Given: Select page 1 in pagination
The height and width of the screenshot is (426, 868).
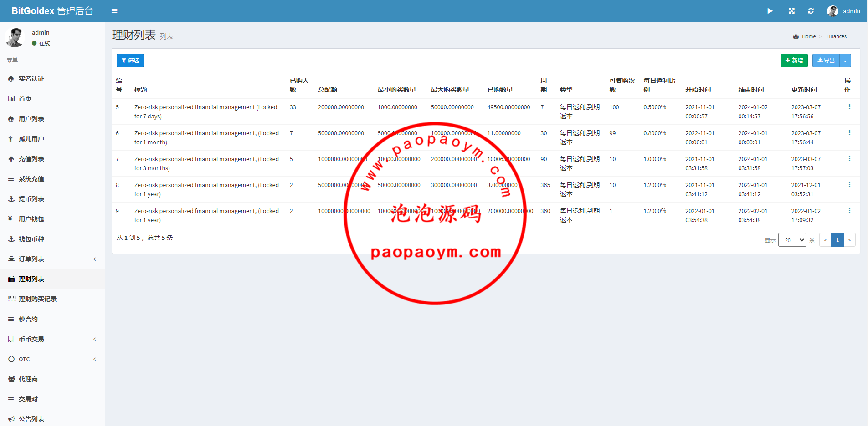Looking at the screenshot, I should [x=837, y=240].
